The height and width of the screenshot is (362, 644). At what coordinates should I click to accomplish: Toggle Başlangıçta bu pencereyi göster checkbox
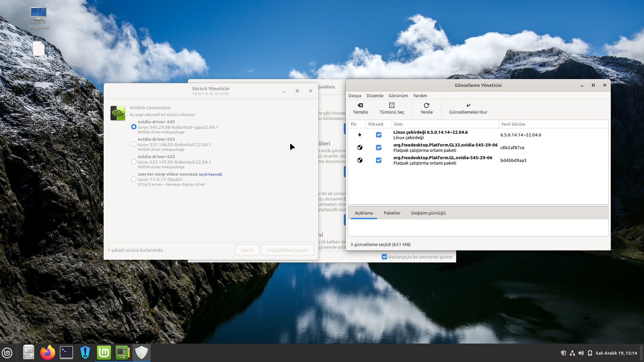coord(384,257)
